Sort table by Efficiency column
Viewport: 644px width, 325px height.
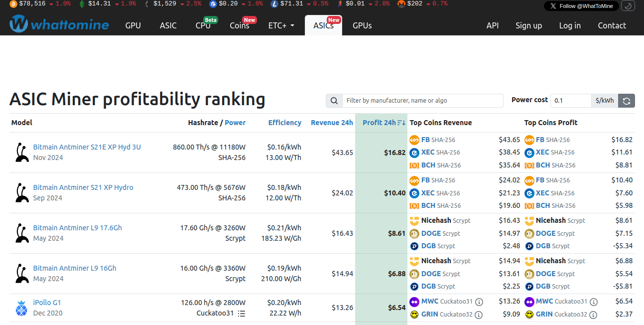pyautogui.click(x=284, y=123)
